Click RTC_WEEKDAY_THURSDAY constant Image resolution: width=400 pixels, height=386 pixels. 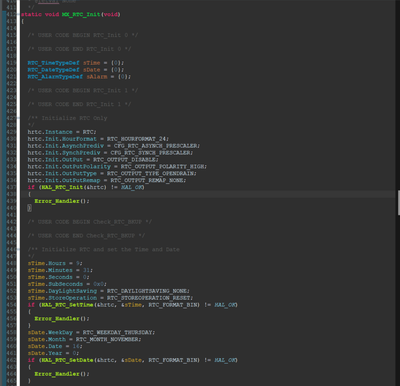coord(118,333)
